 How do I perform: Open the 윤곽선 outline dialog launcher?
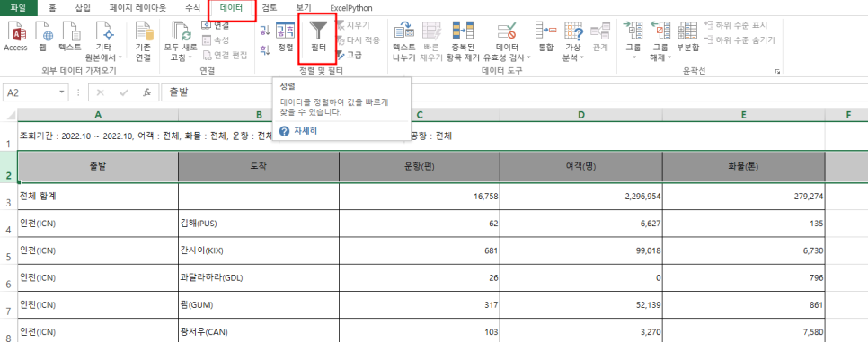coord(778,72)
